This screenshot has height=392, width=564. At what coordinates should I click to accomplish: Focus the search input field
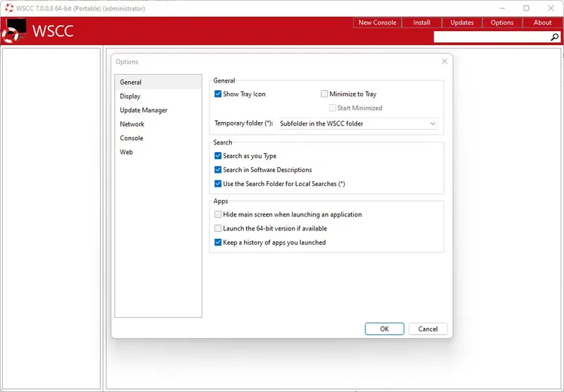click(x=491, y=37)
